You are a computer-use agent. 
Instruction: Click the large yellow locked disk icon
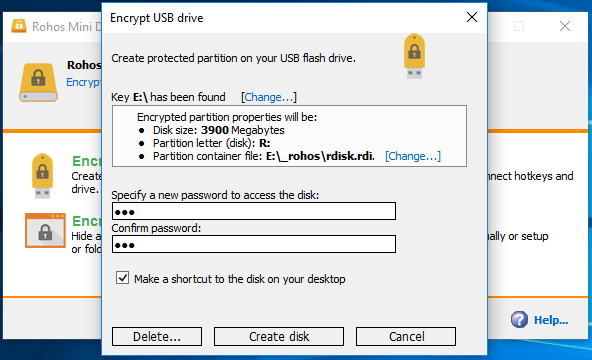point(39,82)
